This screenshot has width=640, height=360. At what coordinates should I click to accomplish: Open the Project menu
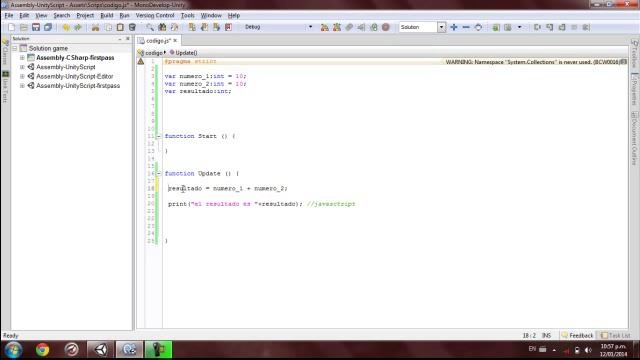click(x=85, y=16)
